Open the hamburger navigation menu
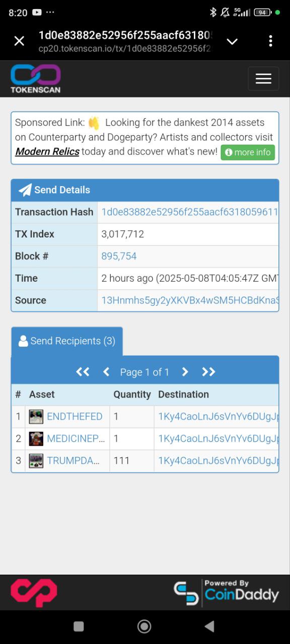The image size is (290, 644). click(x=263, y=78)
